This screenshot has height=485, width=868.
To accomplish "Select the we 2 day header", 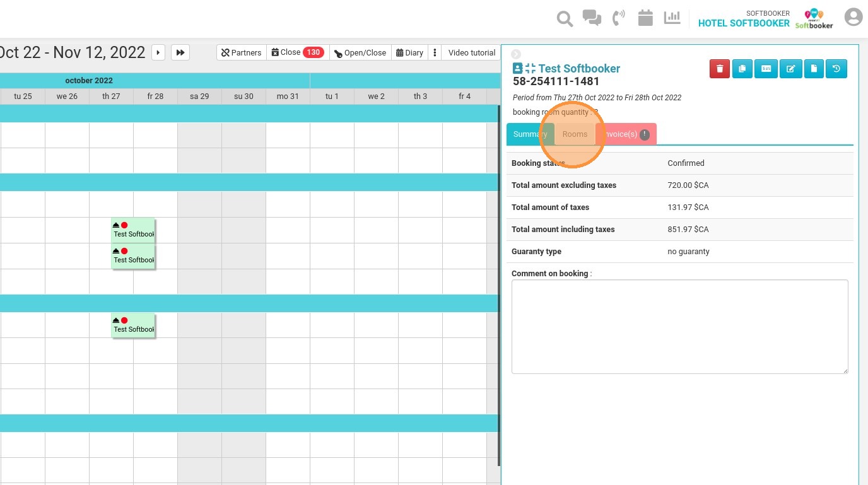I will pos(376,96).
